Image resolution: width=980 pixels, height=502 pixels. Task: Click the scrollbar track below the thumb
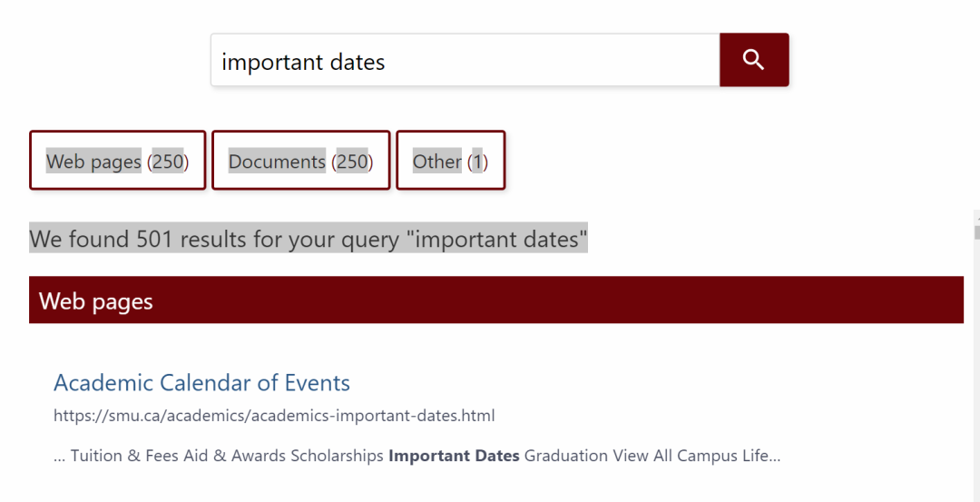click(x=976, y=381)
